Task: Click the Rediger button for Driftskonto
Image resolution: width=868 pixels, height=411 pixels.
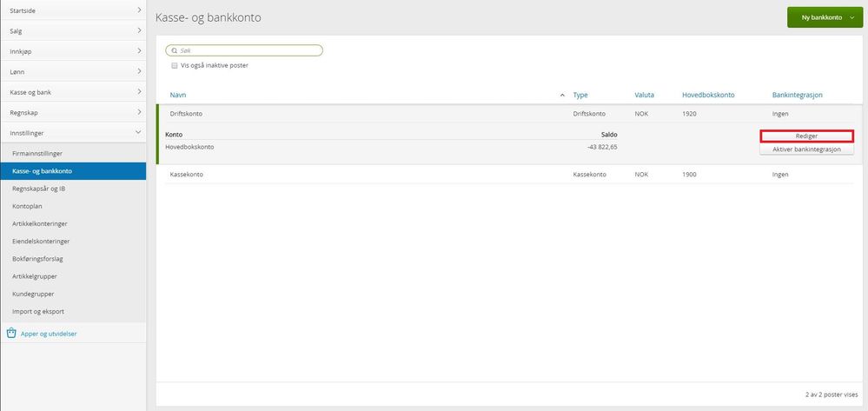Action: click(x=806, y=136)
